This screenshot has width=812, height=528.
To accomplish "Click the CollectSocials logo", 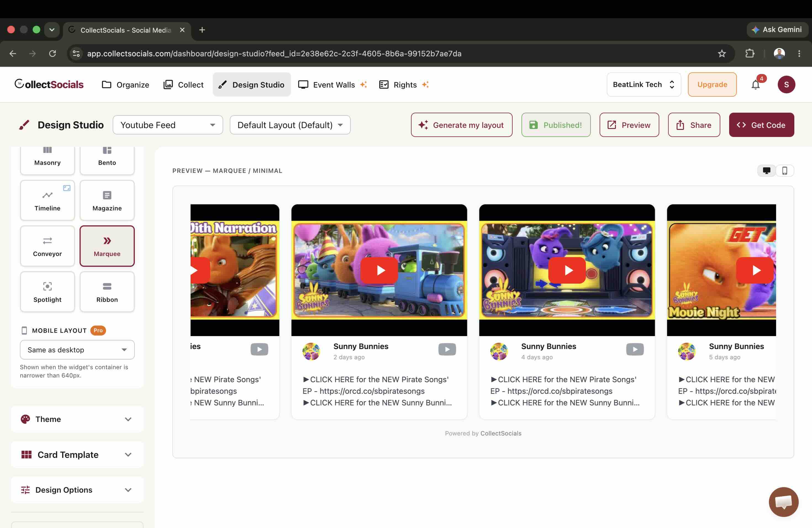I will (49, 84).
